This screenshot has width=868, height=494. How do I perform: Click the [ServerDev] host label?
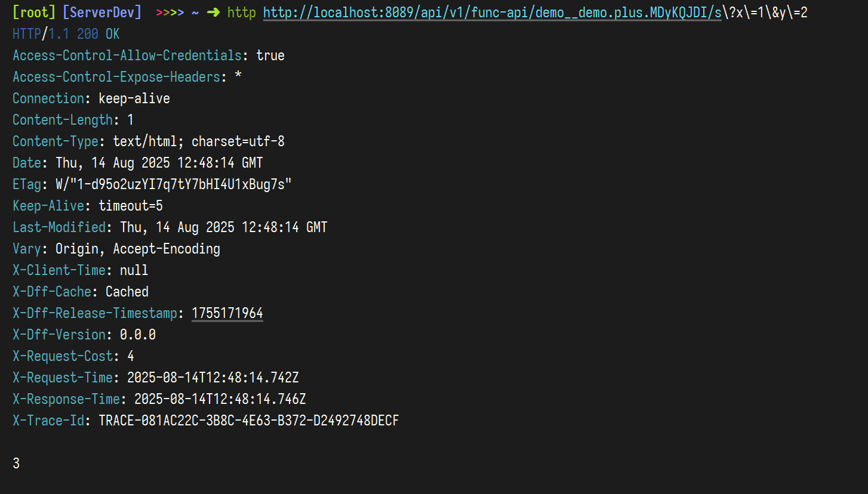(102, 13)
